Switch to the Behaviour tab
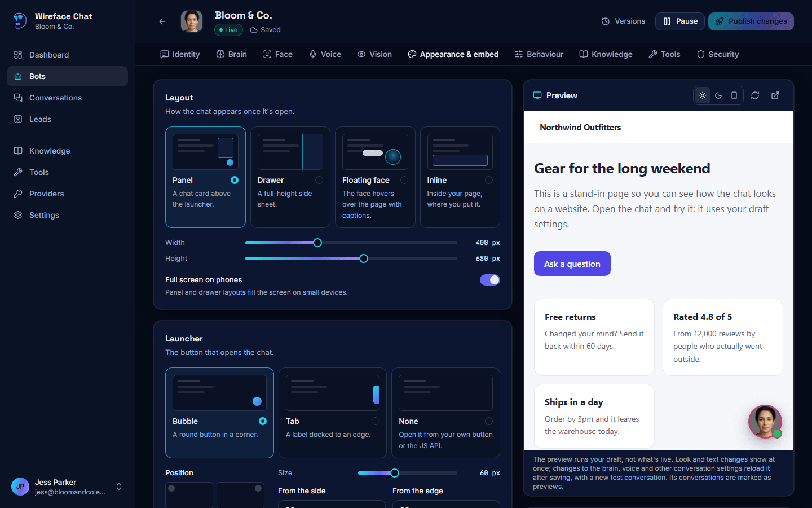 pos(539,54)
